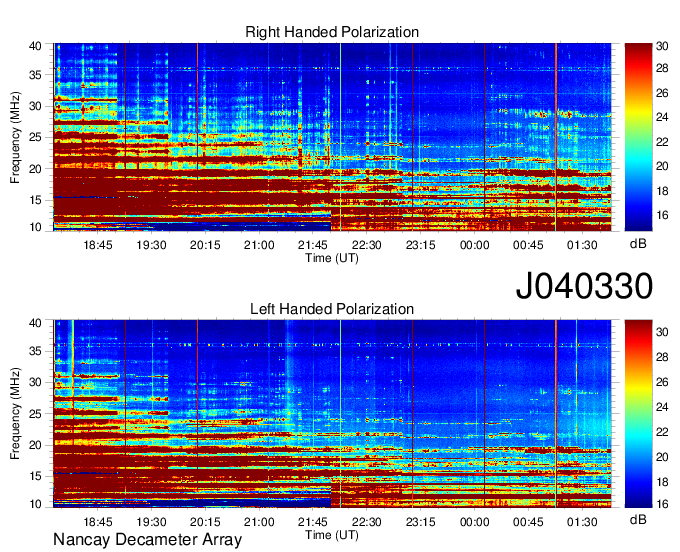Viewport: 680px width, 552px height.
Task: Click the 35 MHz tick label on lower plot
Action: click(35, 351)
